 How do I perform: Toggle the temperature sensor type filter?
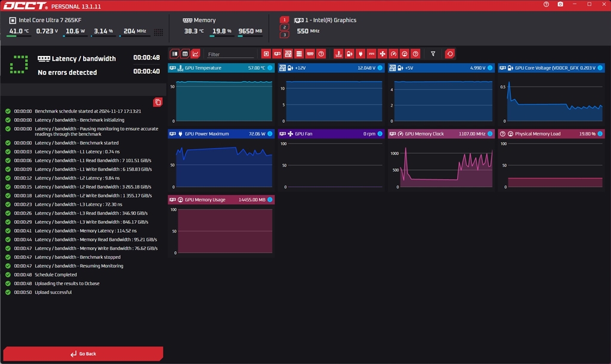click(x=338, y=54)
